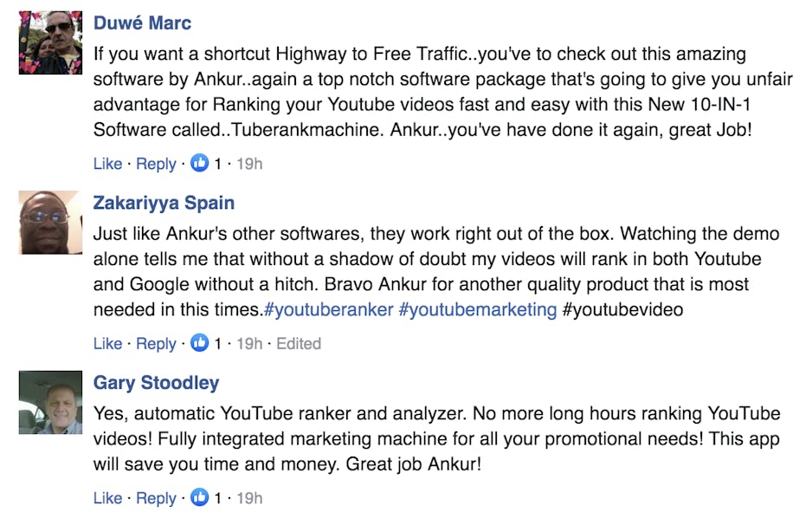Click the 19h timestamp on Duwé Marc's comment
Screen dimensions: 812x525
tap(249, 164)
